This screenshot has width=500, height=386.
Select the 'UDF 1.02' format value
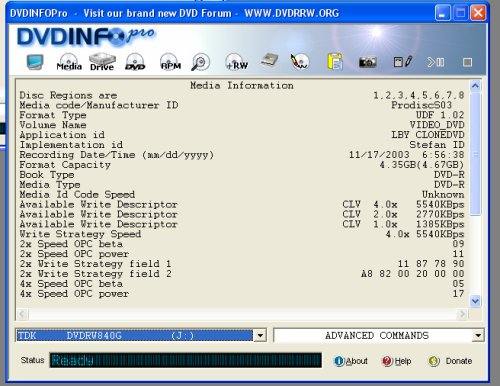click(440, 115)
